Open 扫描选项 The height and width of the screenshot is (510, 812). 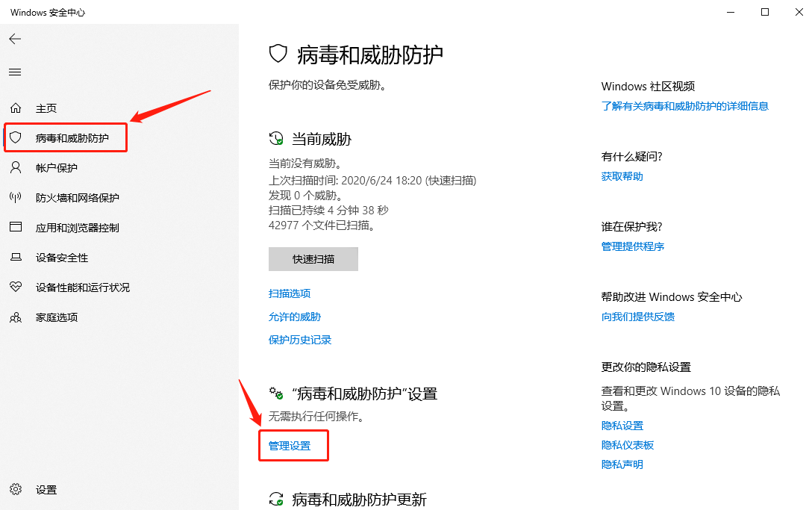[290, 293]
